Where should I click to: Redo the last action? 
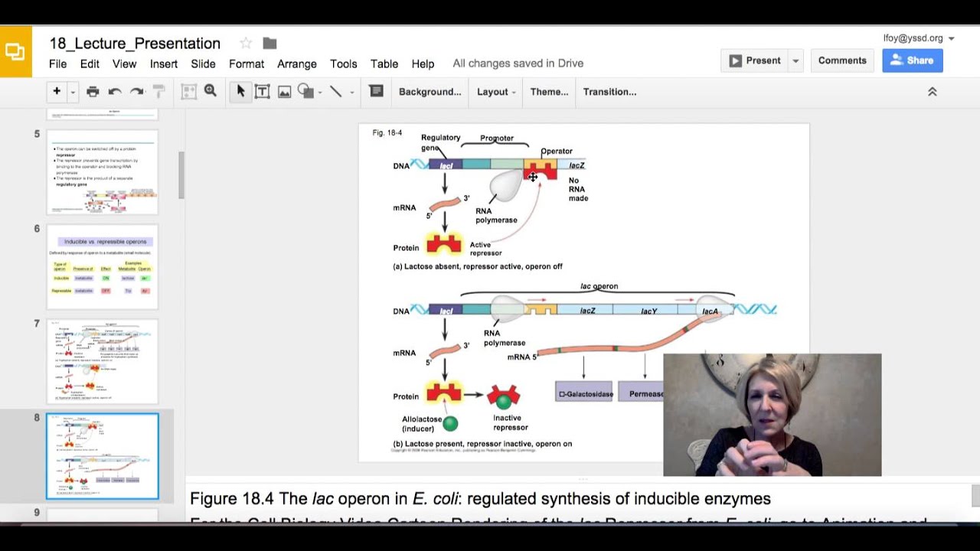pyautogui.click(x=137, y=92)
